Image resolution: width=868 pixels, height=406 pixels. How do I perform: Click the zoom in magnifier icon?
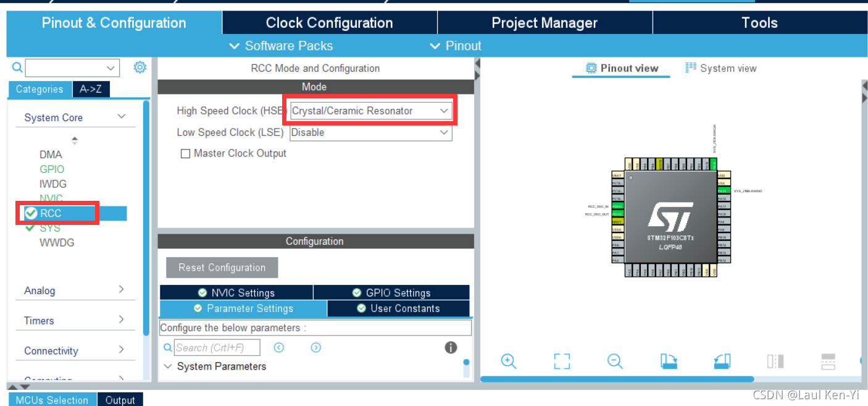(508, 362)
